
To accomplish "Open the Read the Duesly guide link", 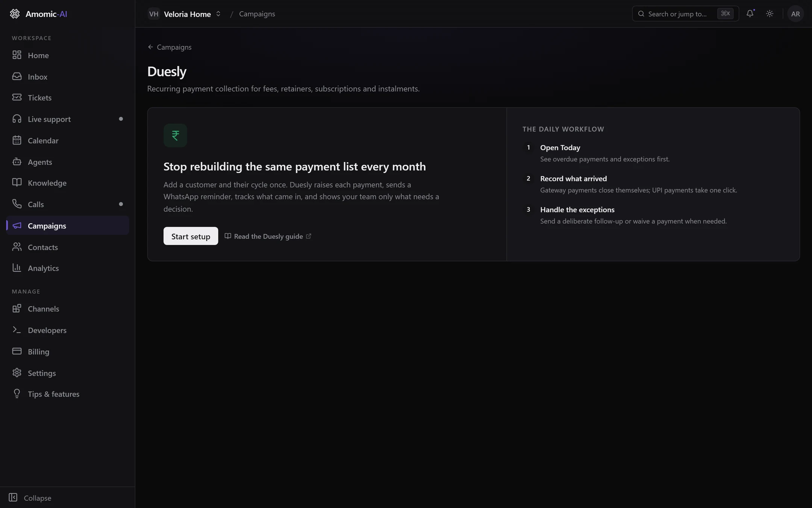I will tap(268, 236).
